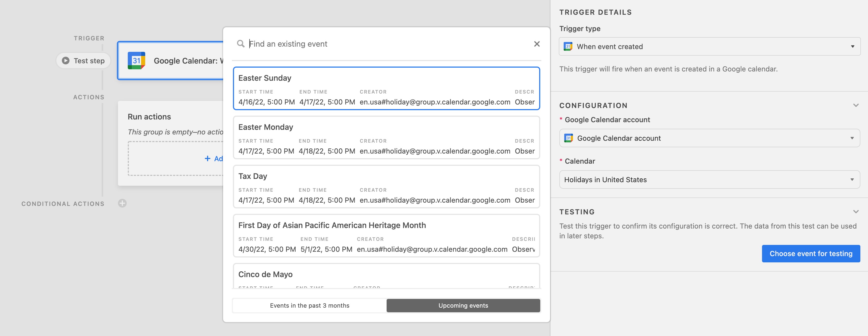Select the Cinco de Mayo event
The width and height of the screenshot is (868, 336).
[x=387, y=276]
